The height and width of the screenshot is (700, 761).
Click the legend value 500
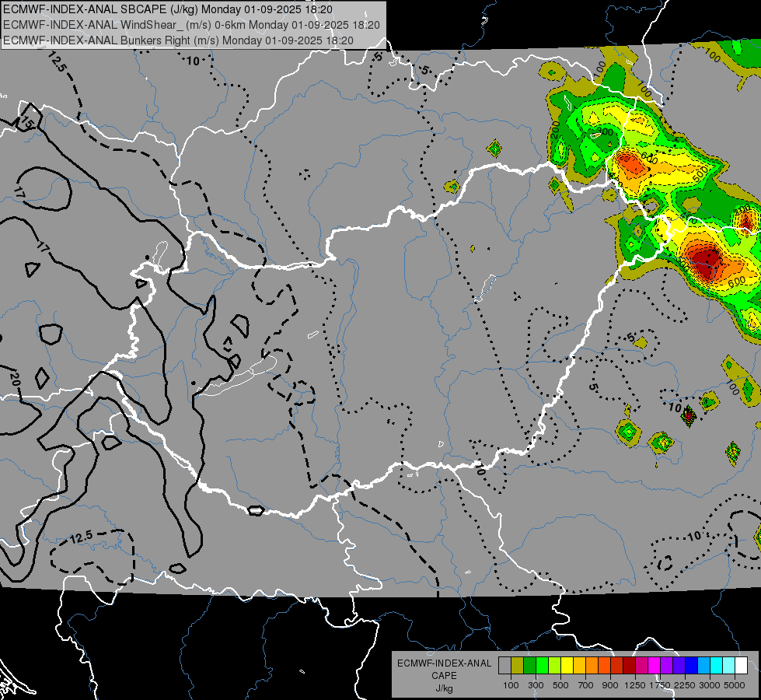(x=560, y=685)
